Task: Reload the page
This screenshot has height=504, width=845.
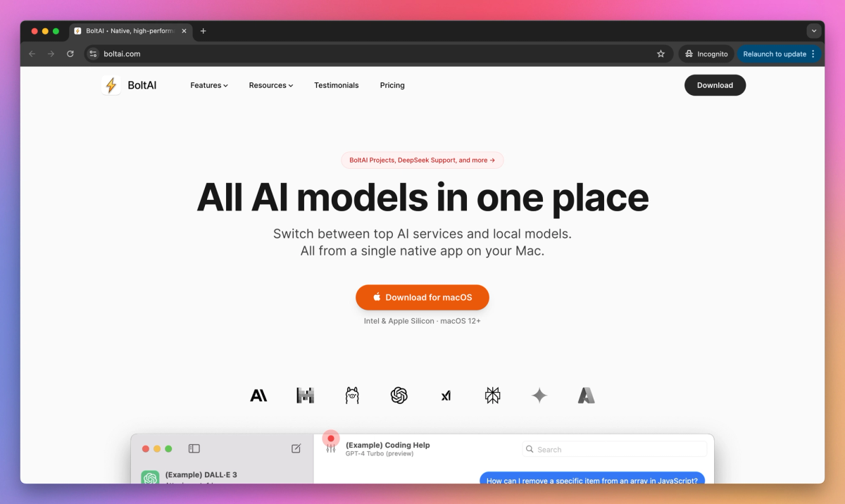Action: click(x=70, y=53)
